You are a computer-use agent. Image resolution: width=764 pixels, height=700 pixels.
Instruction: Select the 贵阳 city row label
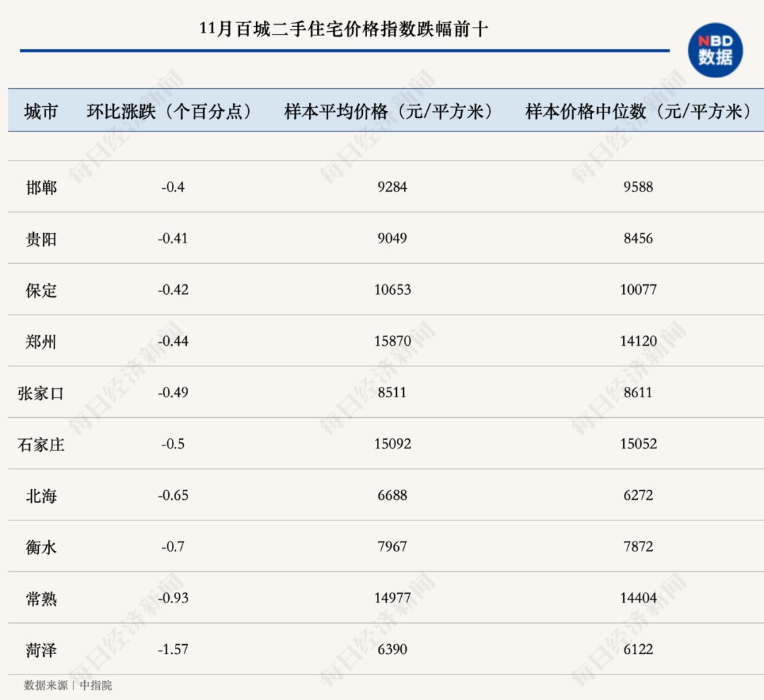pyautogui.click(x=41, y=239)
